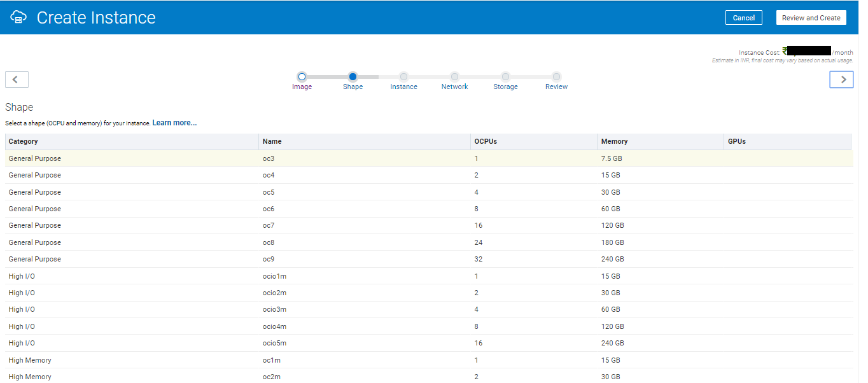Select the ocio1m High I/O shape

coord(273,275)
